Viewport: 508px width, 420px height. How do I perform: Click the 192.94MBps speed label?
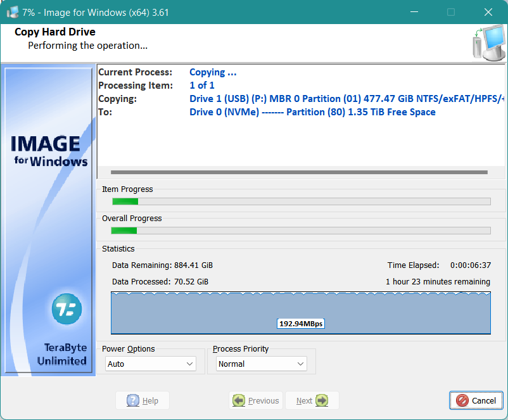[301, 324]
